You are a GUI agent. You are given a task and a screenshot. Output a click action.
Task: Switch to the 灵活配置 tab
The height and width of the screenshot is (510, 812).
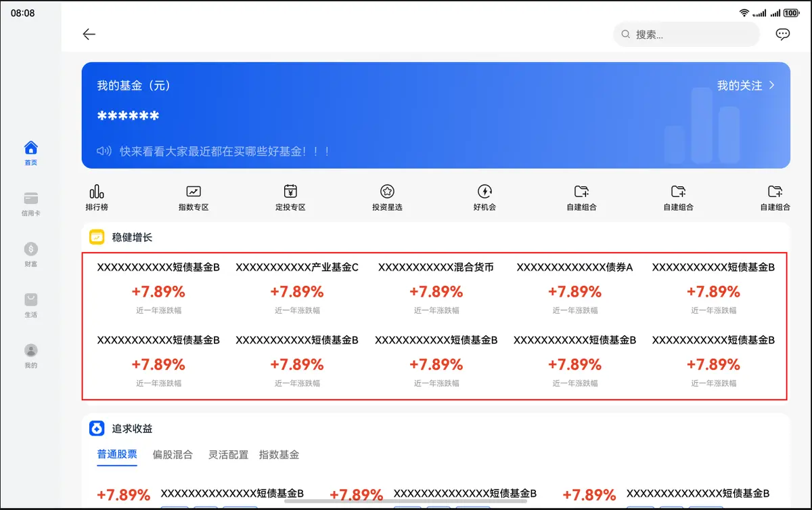click(228, 454)
